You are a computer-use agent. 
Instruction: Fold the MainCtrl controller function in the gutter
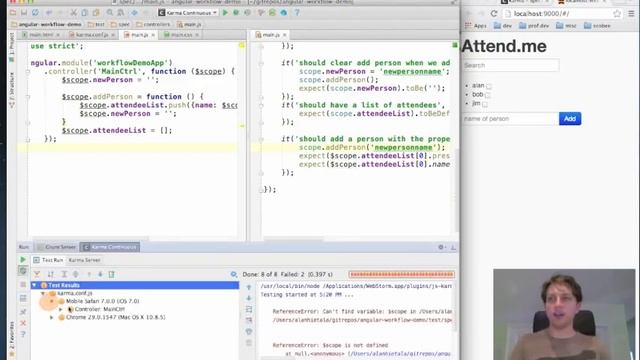(28, 71)
